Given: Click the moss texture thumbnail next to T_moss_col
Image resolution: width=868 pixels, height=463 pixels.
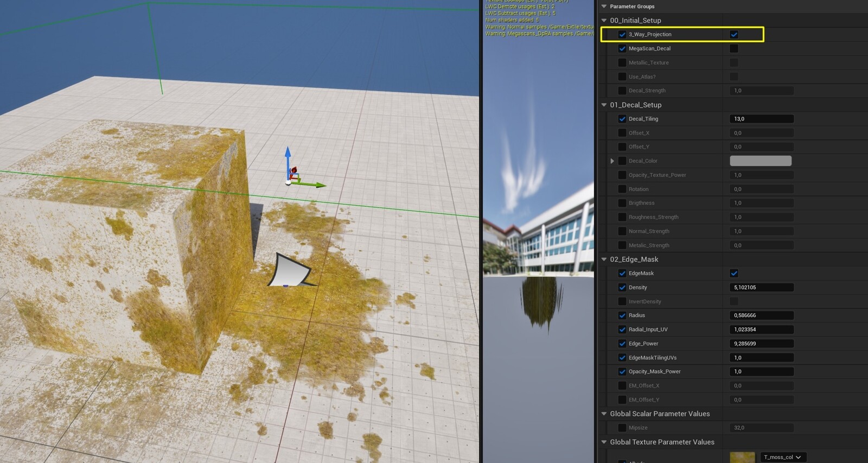Looking at the screenshot, I should [742, 458].
